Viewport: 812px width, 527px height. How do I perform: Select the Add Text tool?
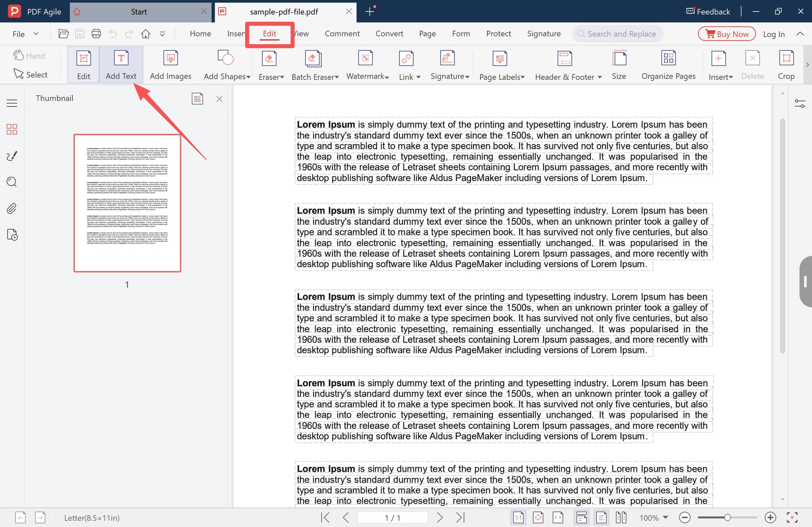(121, 65)
